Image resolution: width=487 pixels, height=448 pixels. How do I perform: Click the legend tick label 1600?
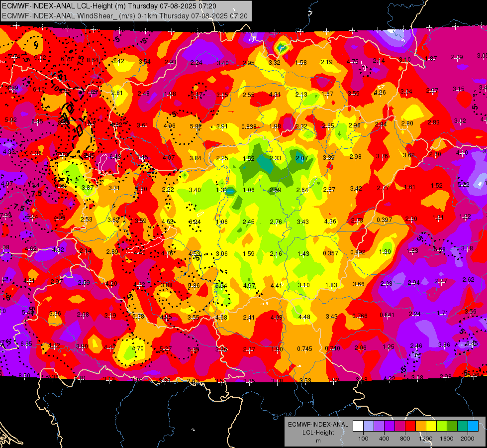[447, 439]
